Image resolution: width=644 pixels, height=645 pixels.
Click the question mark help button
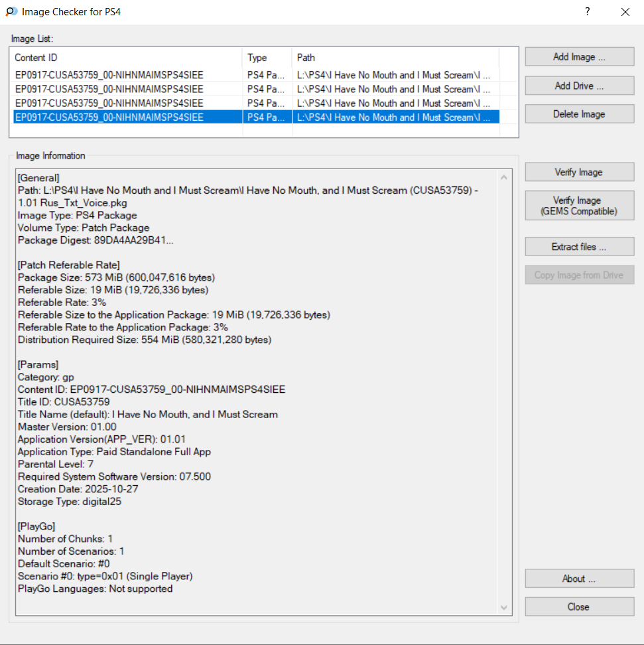pos(587,12)
